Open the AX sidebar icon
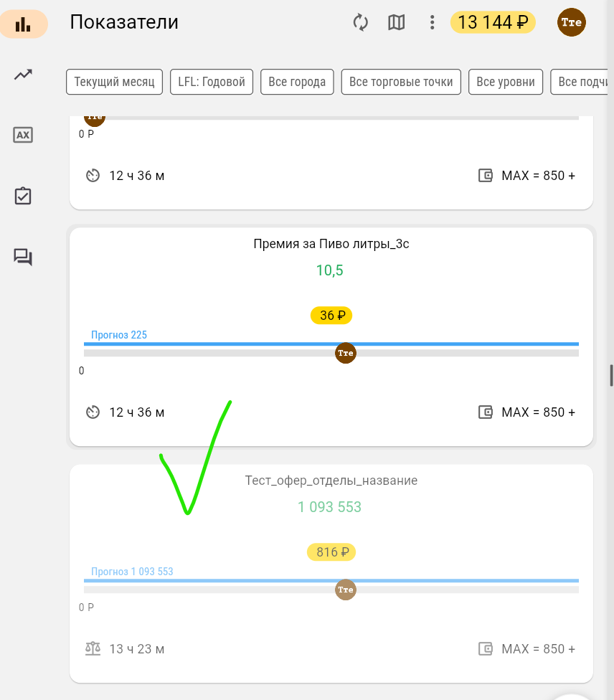The height and width of the screenshot is (700, 614). click(23, 135)
